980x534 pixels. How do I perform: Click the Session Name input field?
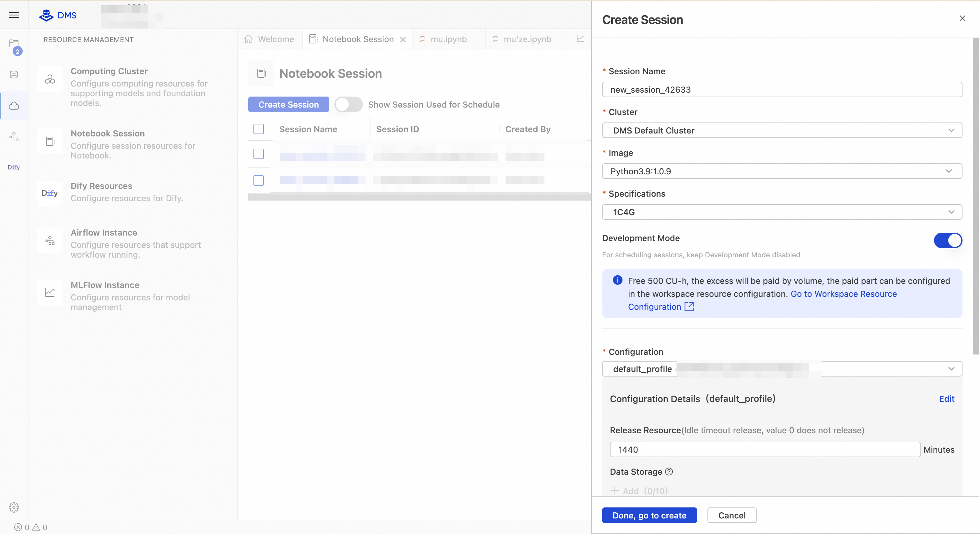(782, 90)
